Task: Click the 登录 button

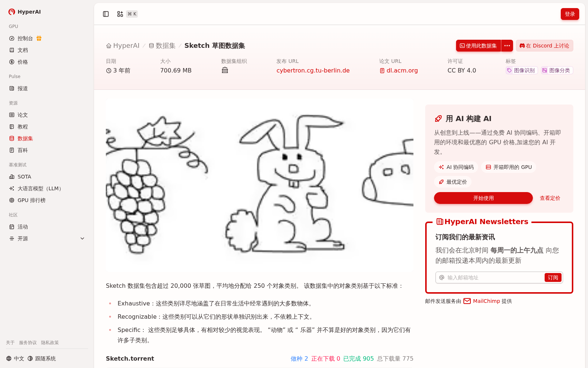Action: coord(570,14)
